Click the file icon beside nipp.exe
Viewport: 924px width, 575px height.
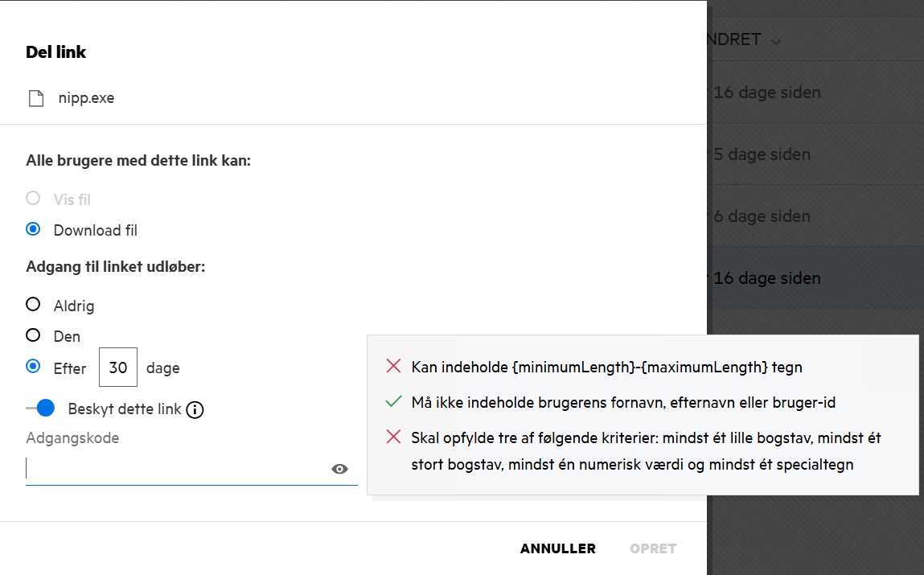coord(35,99)
